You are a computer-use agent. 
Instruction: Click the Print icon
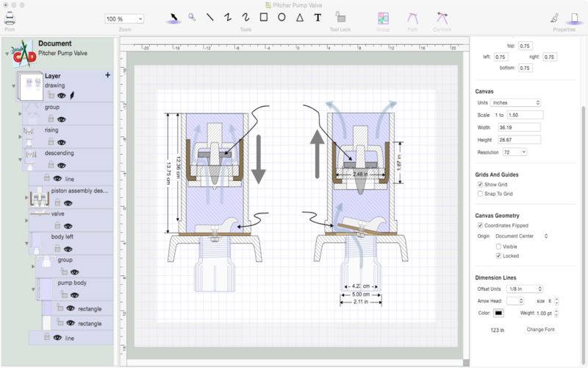click(x=10, y=18)
